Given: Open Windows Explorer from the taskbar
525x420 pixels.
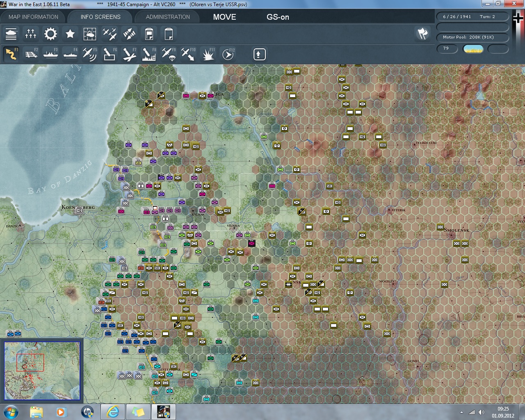Looking at the screenshot, I should click(x=36, y=411).
